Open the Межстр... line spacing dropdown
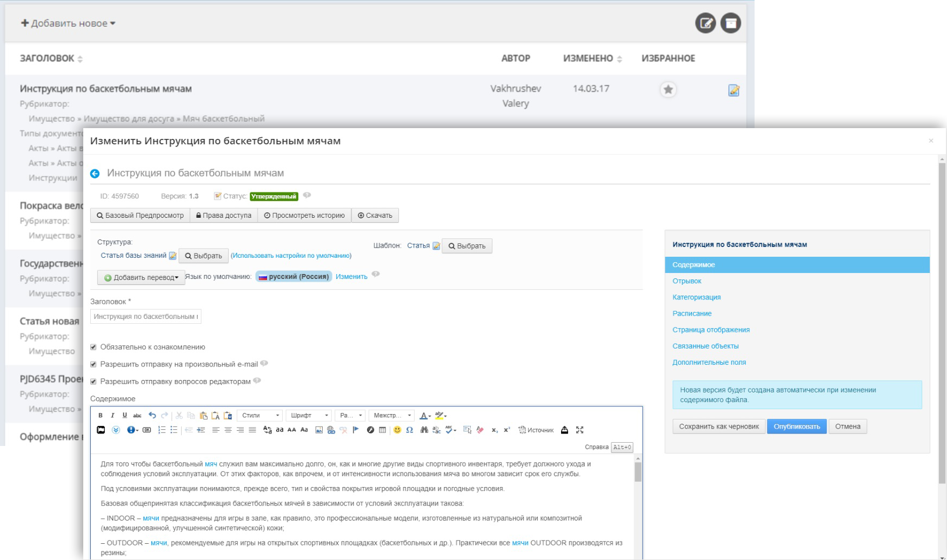The width and height of the screenshot is (947, 560). (392, 416)
